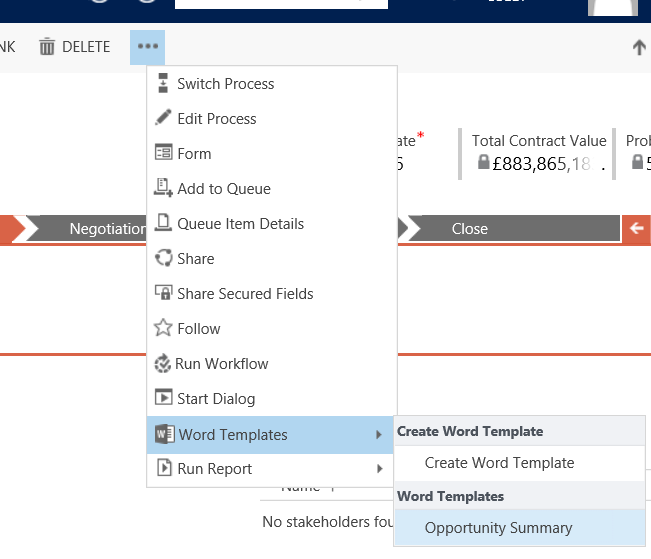Screen dimensions: 651x559
Task: Select Share Secured Fields menu entry
Action: [245, 294]
